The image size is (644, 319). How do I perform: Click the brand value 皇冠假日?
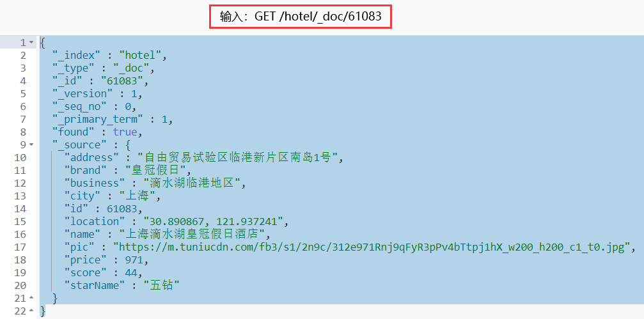click(x=158, y=171)
